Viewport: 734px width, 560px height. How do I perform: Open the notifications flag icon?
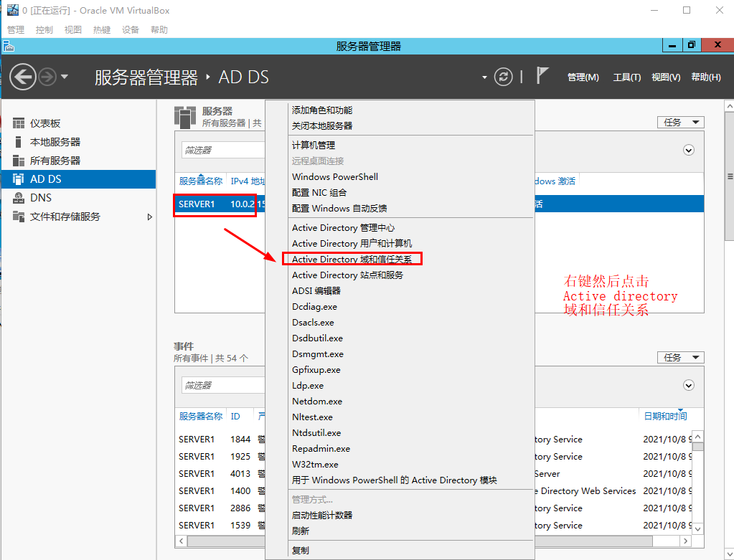542,75
